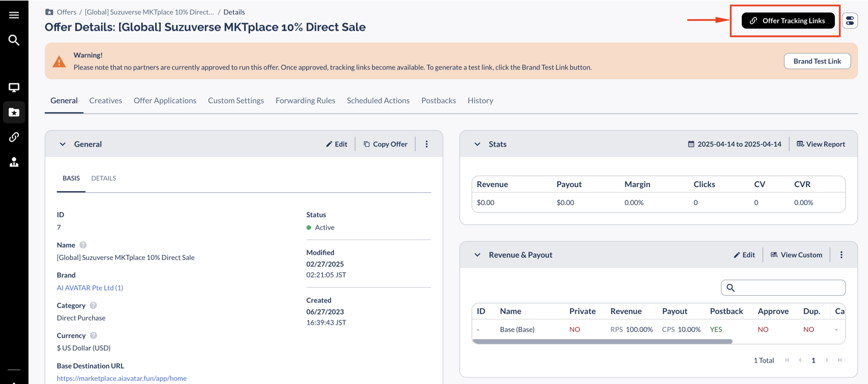Open the History tab
The width and height of the screenshot is (868, 384).
tap(480, 101)
